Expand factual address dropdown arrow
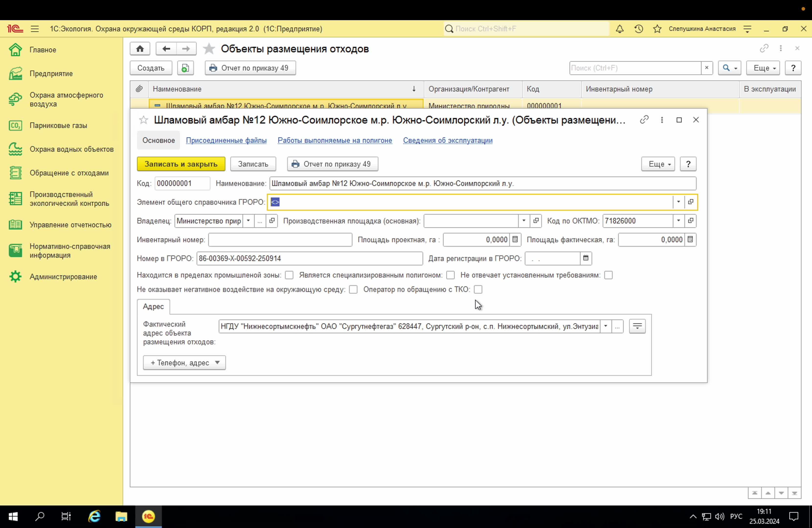The width and height of the screenshot is (812, 528). coord(606,326)
